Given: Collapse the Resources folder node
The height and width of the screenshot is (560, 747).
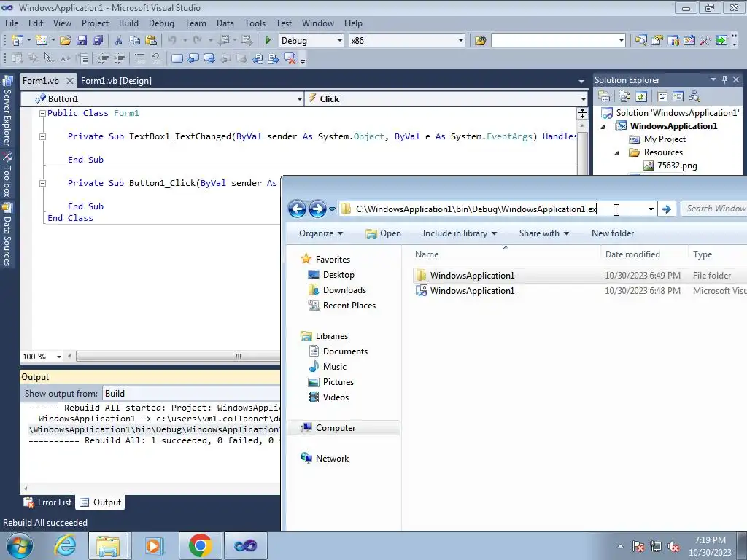Looking at the screenshot, I should 617,153.
